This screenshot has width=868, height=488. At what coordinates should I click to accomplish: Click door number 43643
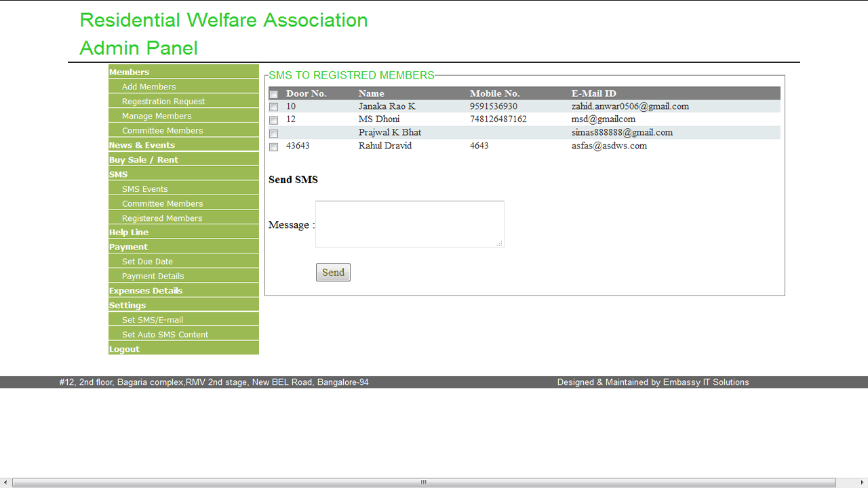tap(298, 146)
